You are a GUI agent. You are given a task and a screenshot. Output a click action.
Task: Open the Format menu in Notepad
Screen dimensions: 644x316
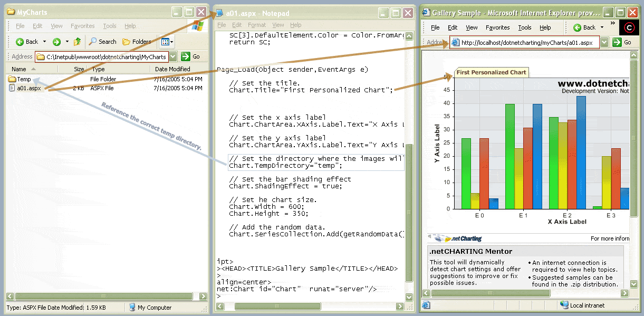257,25
